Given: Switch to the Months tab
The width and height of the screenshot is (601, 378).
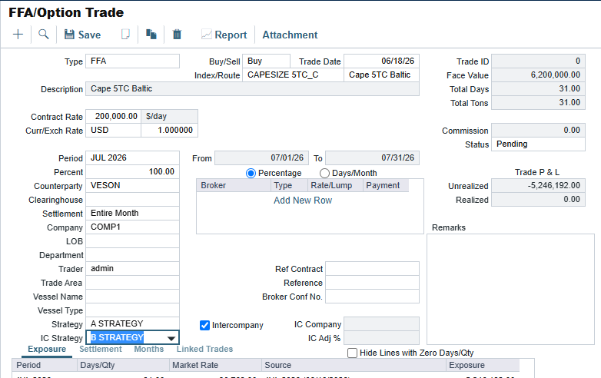Looking at the screenshot, I should (x=149, y=349).
